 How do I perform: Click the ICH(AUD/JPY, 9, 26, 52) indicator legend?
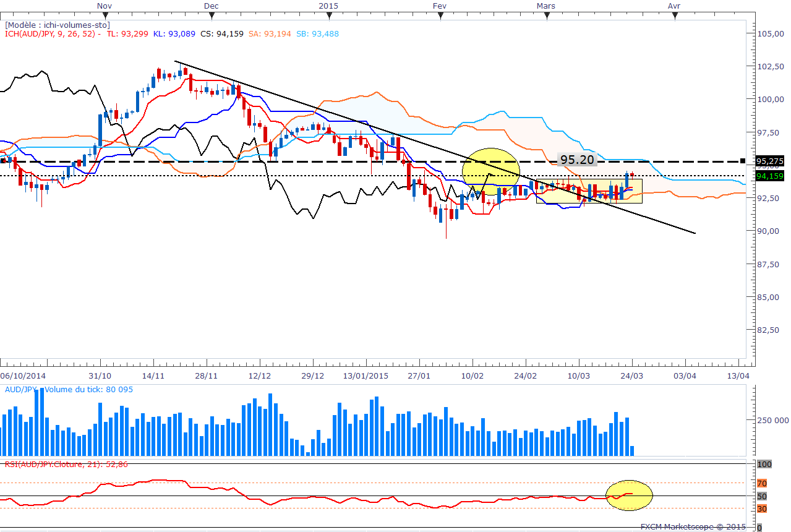point(52,34)
